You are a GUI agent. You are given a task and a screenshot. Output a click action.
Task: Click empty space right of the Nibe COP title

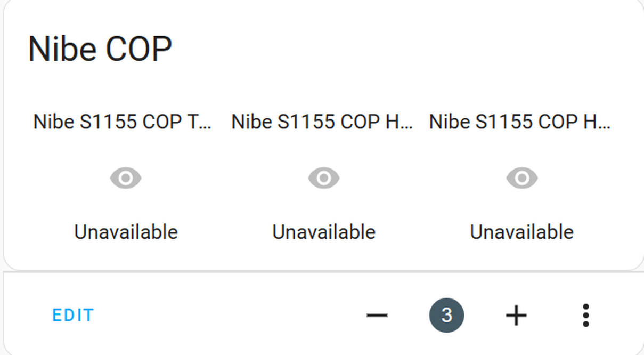tap(400, 49)
